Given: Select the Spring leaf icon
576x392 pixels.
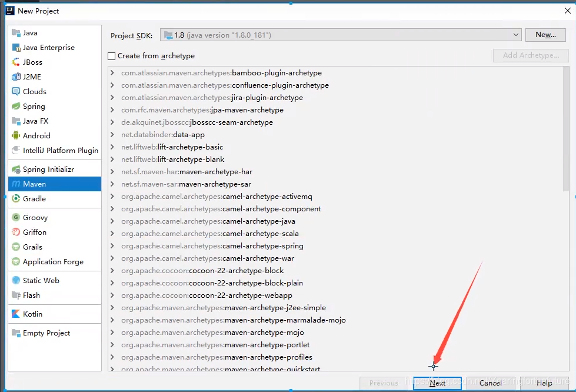Looking at the screenshot, I should coord(16,106).
